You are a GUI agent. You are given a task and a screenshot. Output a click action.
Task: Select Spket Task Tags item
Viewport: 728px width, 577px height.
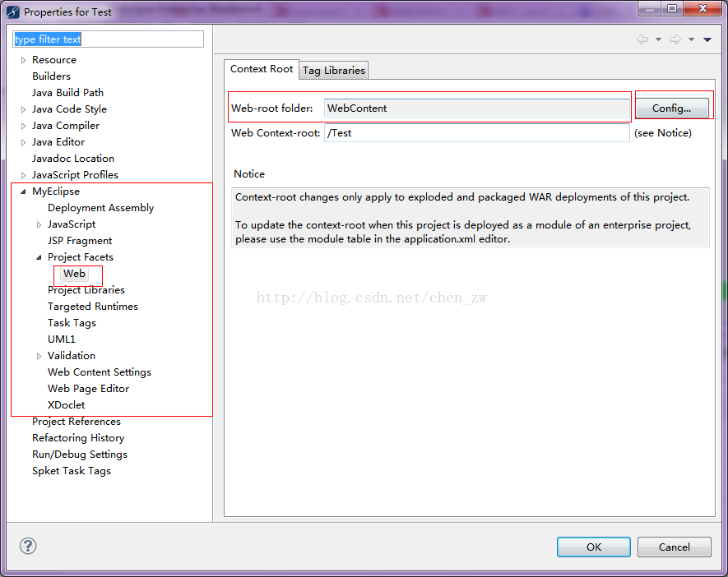[72, 471]
